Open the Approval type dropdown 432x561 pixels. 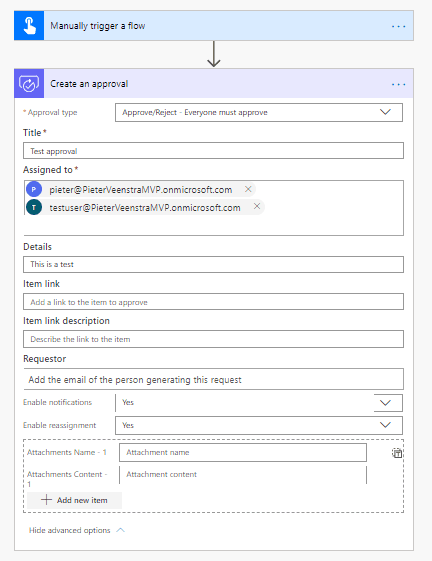click(x=259, y=112)
